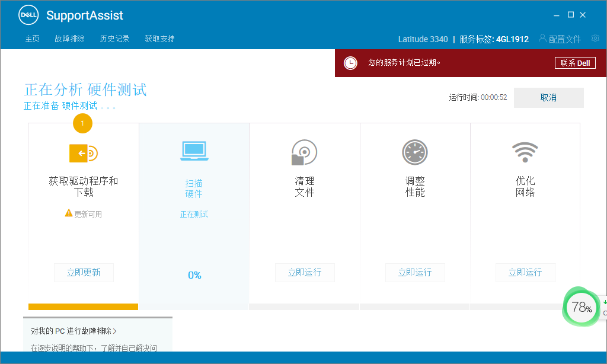Click the 联系 Dell button

click(x=575, y=63)
